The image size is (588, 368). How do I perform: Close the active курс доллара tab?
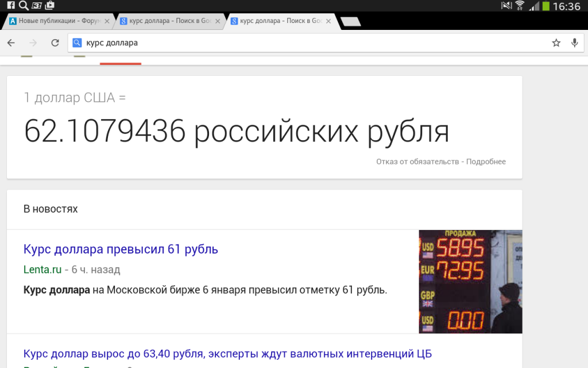(328, 21)
